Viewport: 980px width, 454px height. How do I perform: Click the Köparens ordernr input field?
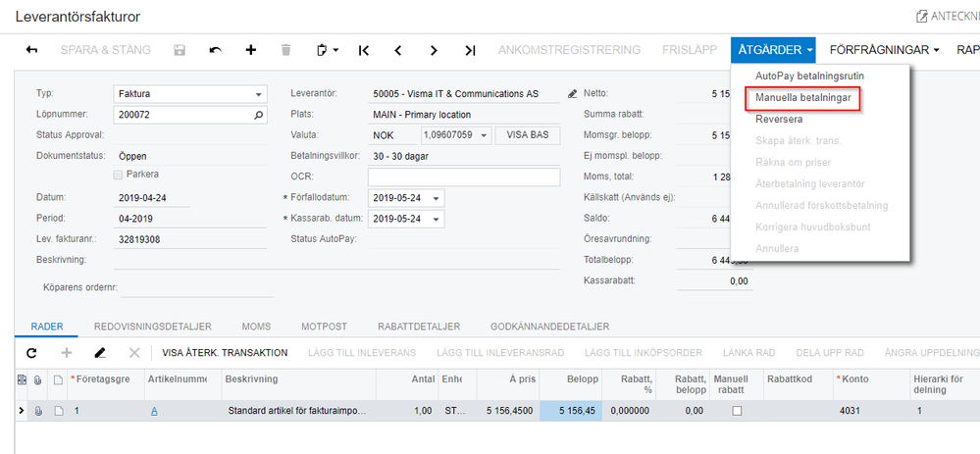(x=197, y=287)
